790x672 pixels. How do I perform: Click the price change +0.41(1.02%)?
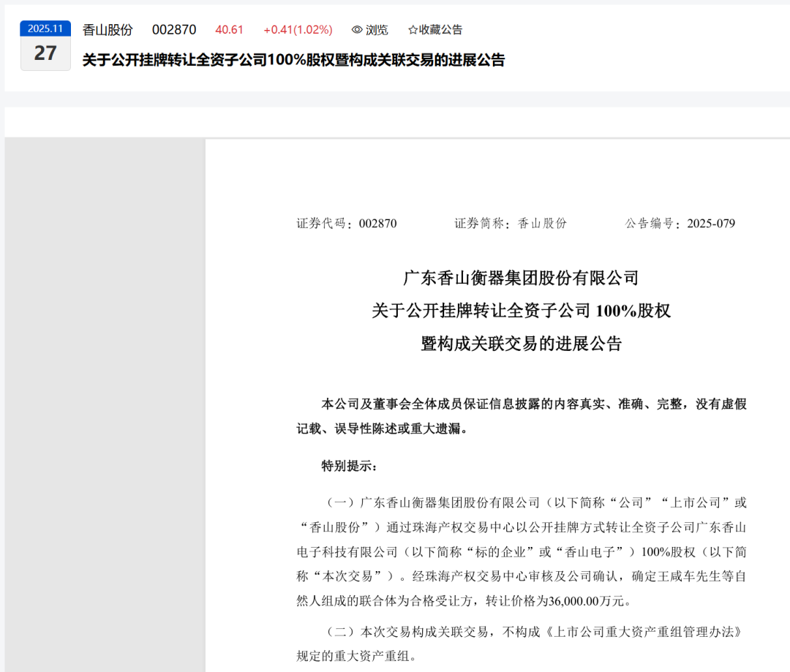click(x=298, y=30)
